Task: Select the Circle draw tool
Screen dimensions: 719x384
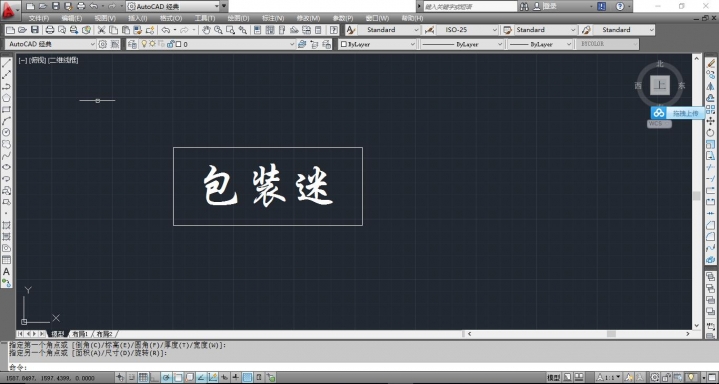Action: (x=6, y=133)
